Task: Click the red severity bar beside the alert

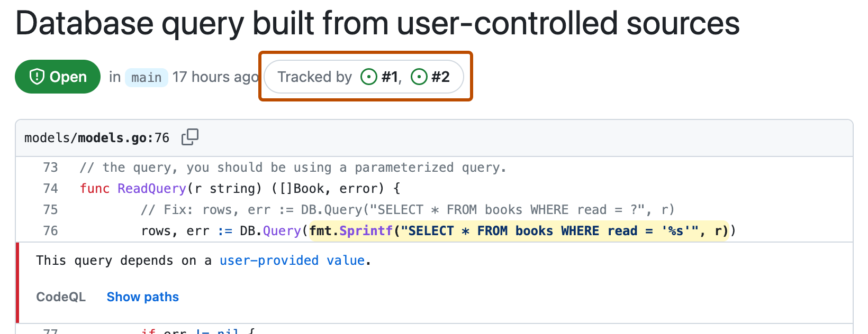Action: coord(19,283)
